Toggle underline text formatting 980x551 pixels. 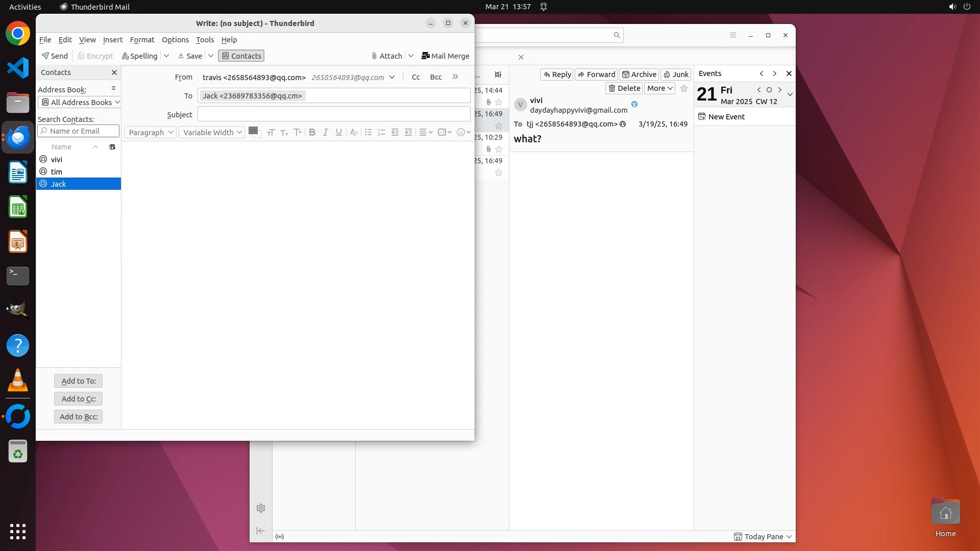pyautogui.click(x=338, y=132)
